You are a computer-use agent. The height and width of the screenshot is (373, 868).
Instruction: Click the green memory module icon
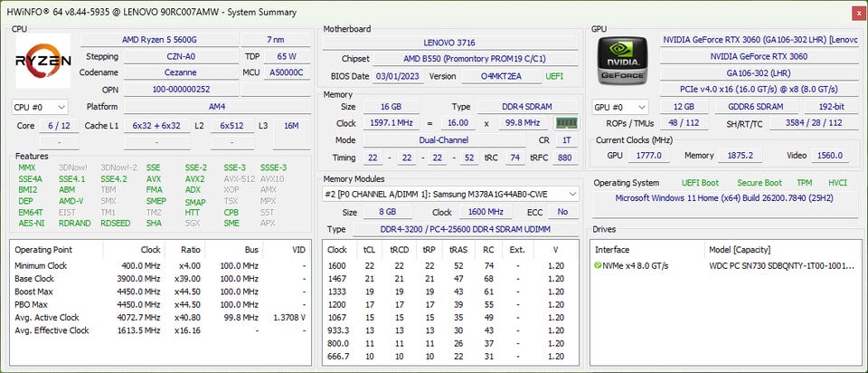[x=566, y=123]
